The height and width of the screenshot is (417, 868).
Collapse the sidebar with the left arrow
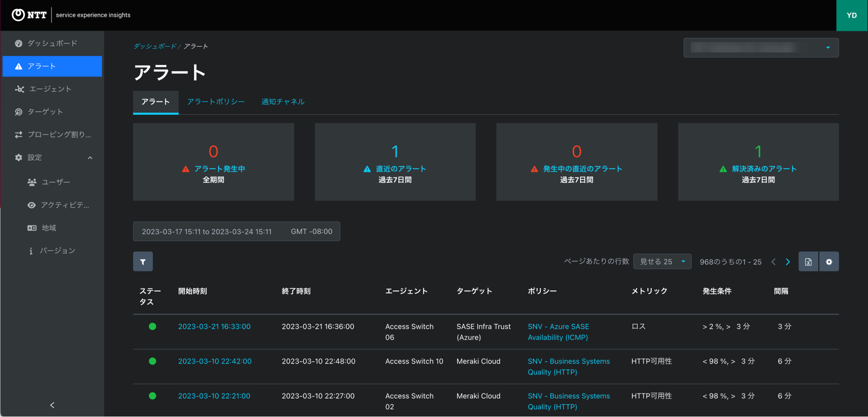coord(52,405)
